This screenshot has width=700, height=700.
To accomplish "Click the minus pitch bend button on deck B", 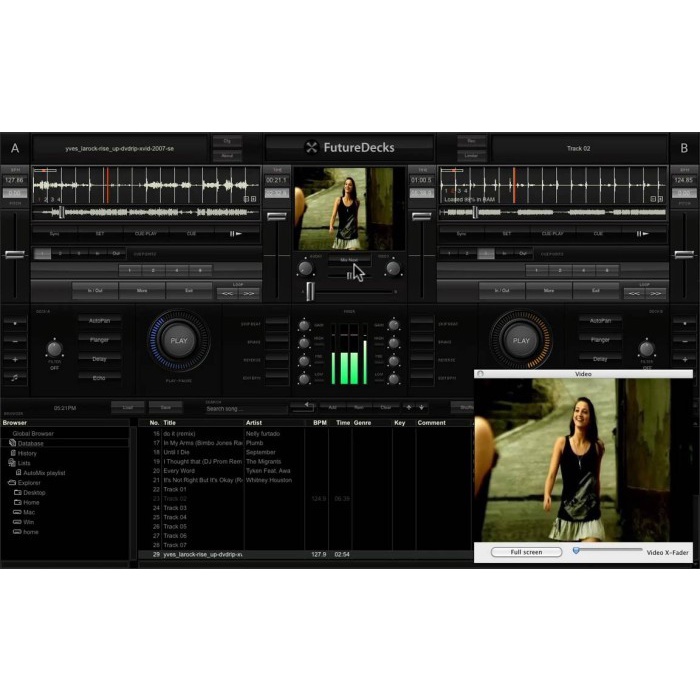I will point(685,341).
